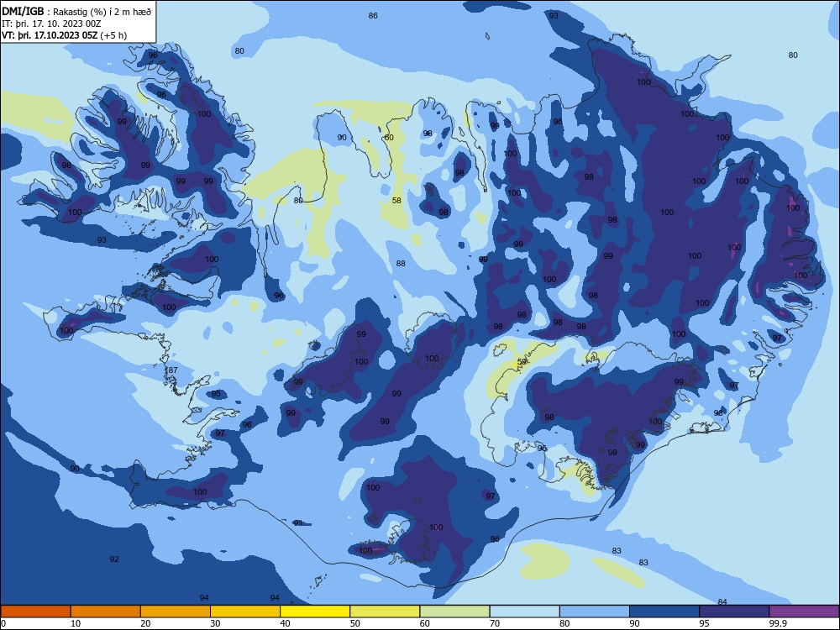Select the amber 20–30 legend swatch
The height and width of the screenshot is (630, 840).
click(176, 612)
